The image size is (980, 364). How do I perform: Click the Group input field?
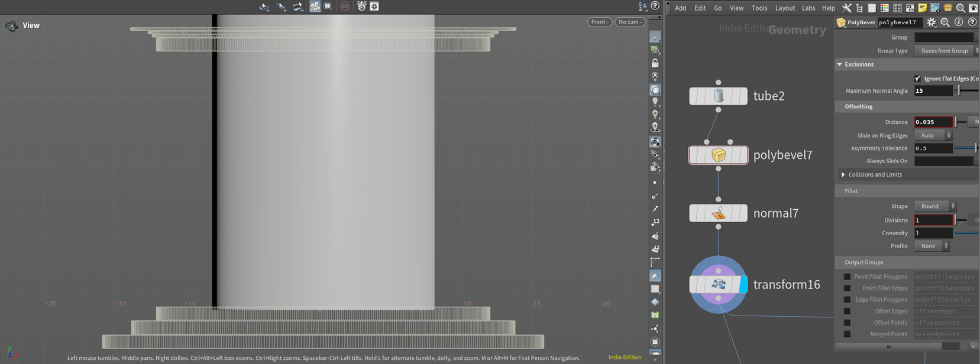click(x=945, y=37)
